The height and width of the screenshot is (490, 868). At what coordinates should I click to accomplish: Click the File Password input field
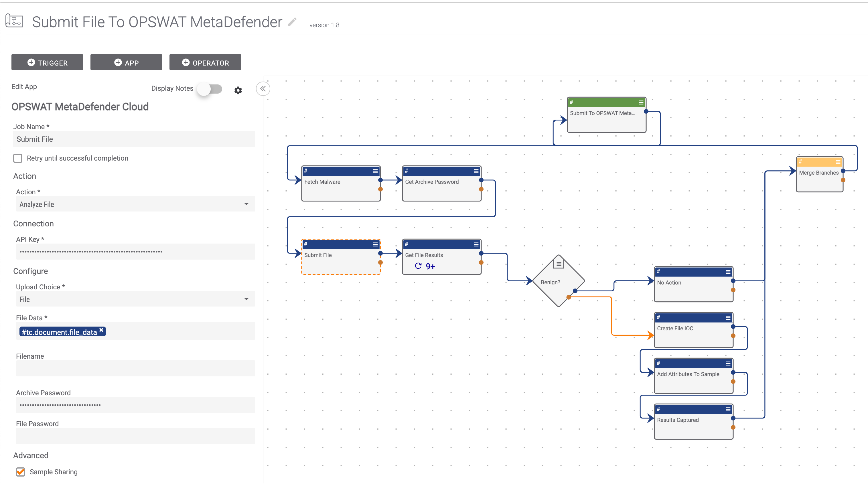(x=135, y=436)
